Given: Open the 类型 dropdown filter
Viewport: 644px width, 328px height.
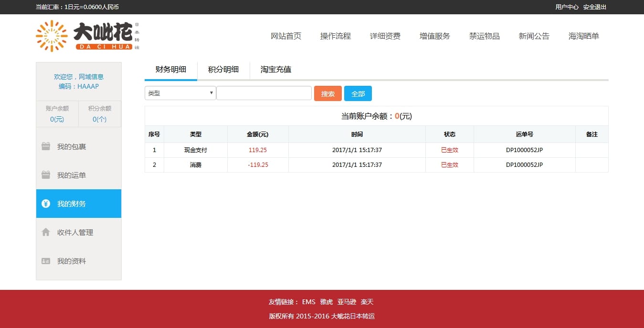Looking at the screenshot, I should (180, 93).
